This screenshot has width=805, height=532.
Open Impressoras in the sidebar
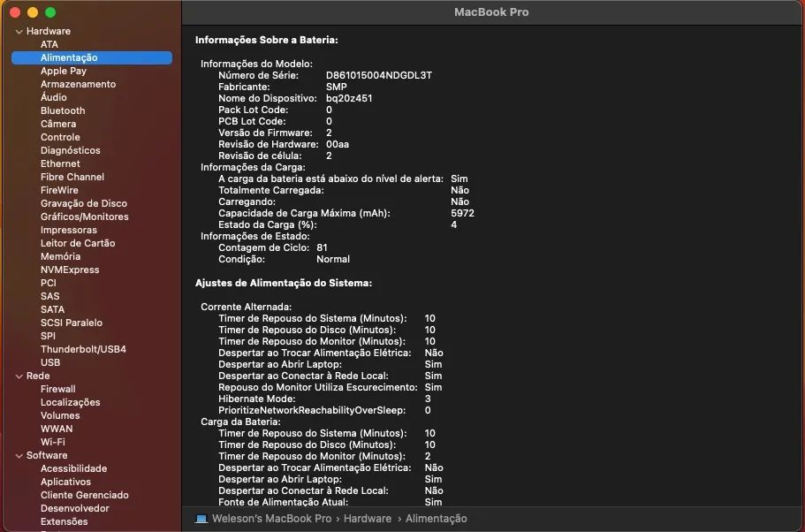pyautogui.click(x=69, y=230)
